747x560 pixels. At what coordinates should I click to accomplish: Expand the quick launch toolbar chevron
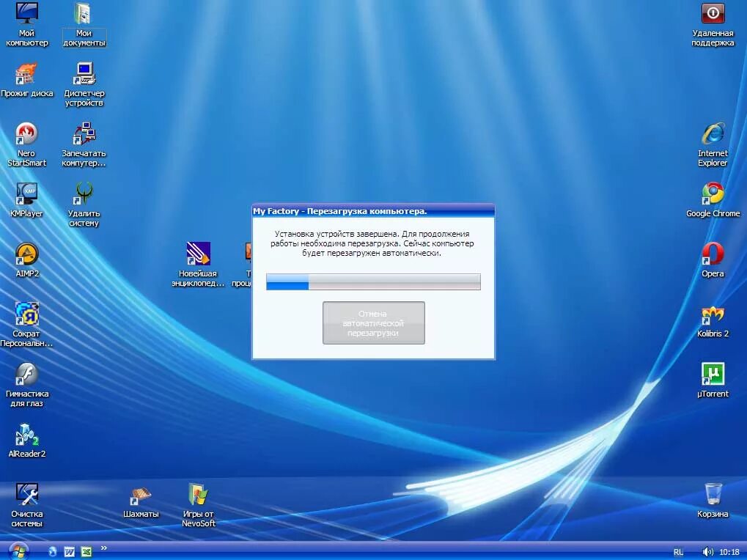coord(103,547)
